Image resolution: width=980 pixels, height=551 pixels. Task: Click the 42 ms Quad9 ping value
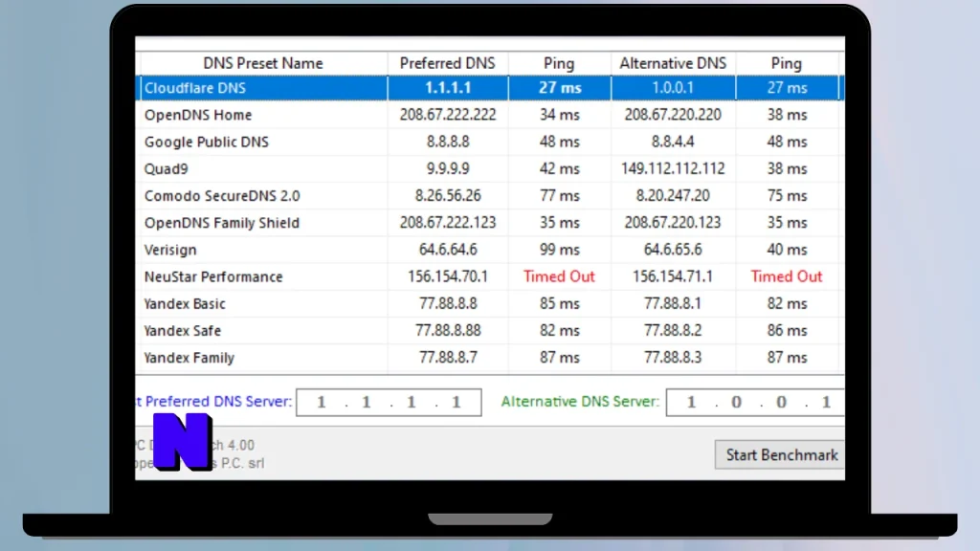[559, 168]
